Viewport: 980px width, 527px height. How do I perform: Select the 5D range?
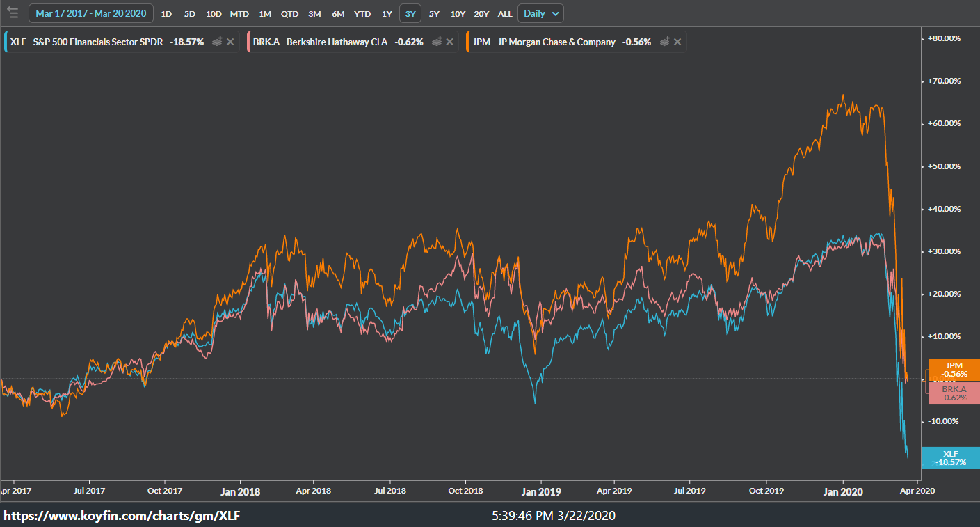pyautogui.click(x=190, y=14)
